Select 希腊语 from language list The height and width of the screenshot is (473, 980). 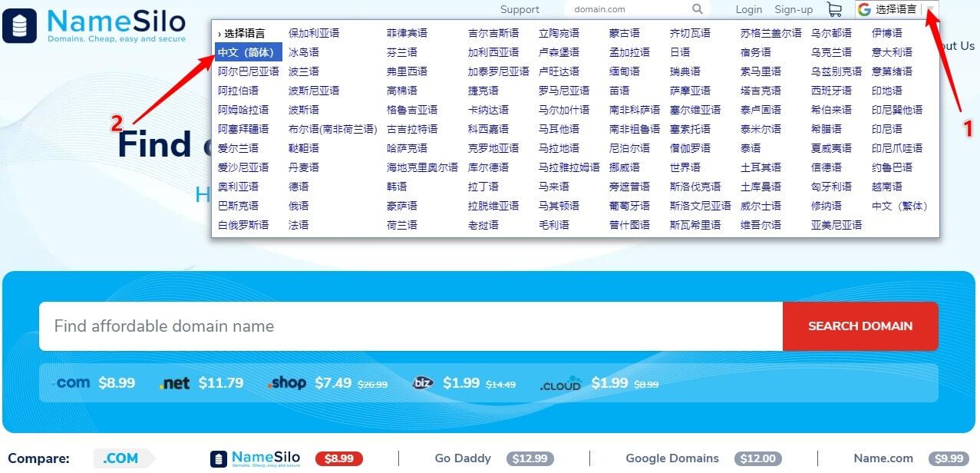tap(826, 129)
